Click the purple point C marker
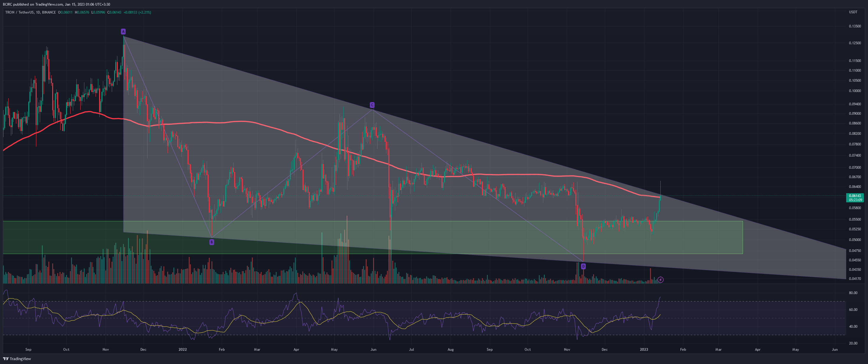Viewport: 868px width, 364px height. (372, 105)
